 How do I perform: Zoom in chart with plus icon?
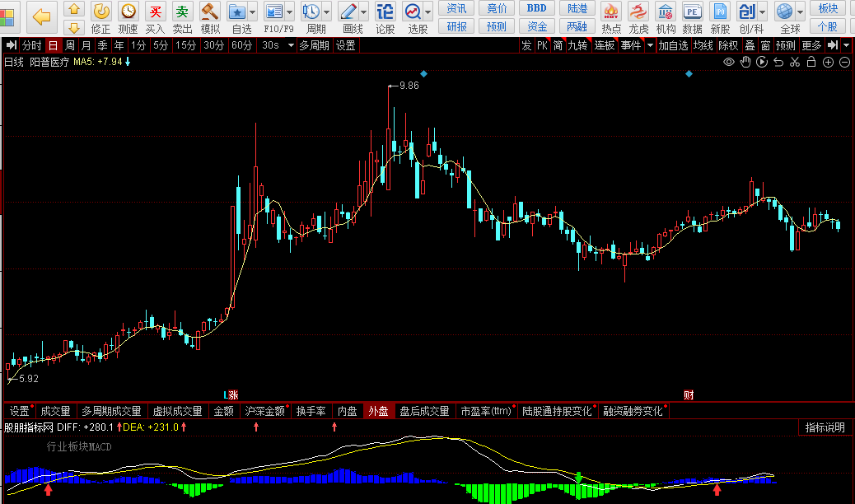click(x=829, y=63)
